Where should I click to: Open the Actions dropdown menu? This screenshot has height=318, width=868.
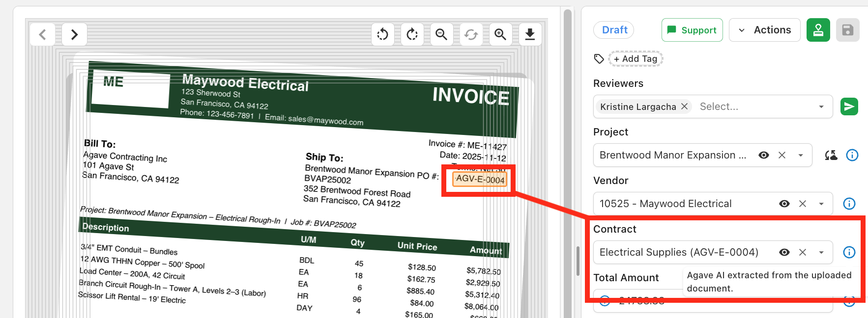pyautogui.click(x=765, y=30)
